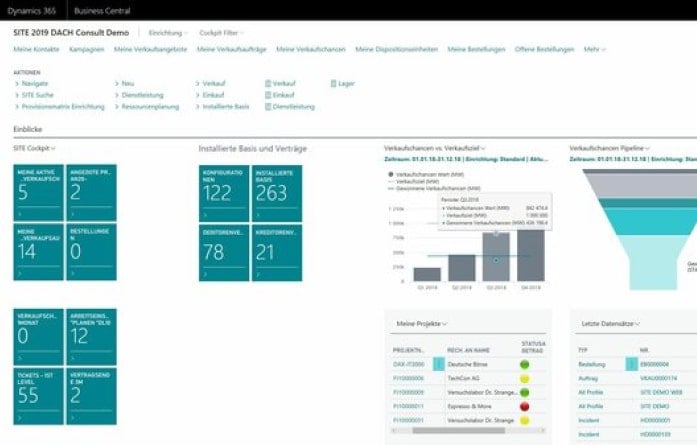Click arrow icon on Tickets 1st Level tile
Image resolution: width=697 pixels, height=445 pixels.
pos(20,418)
